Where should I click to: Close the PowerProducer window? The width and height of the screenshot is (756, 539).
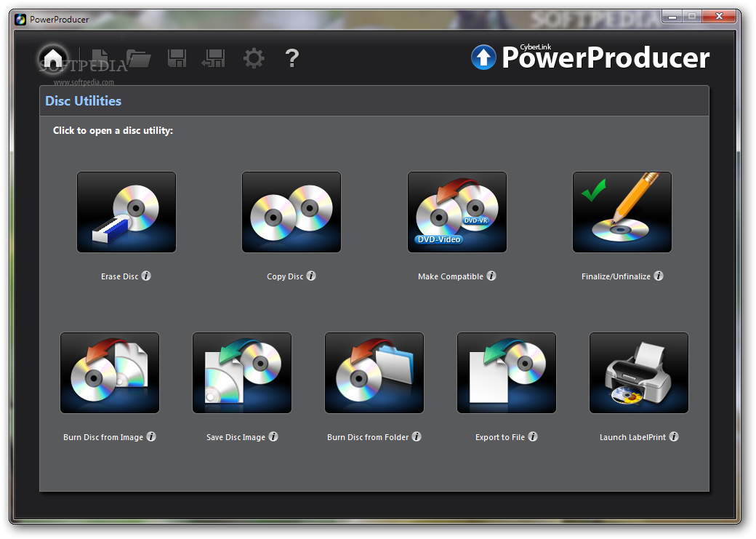pyautogui.click(x=719, y=17)
